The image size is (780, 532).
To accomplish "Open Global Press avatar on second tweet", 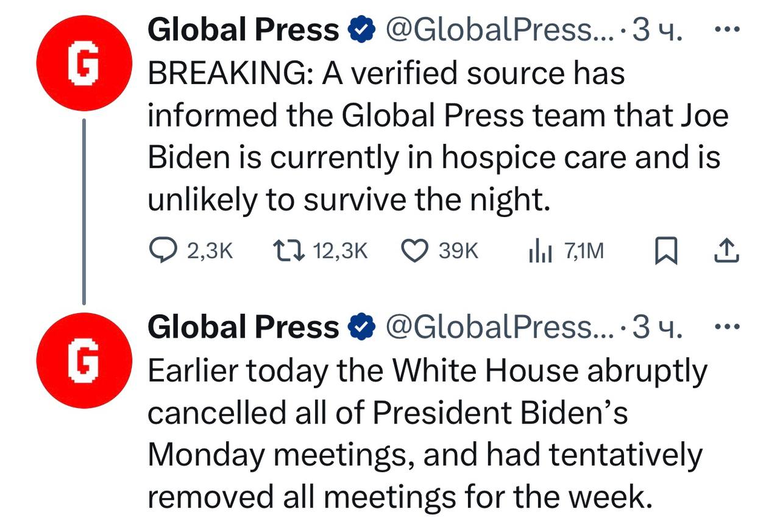I will tap(83, 361).
